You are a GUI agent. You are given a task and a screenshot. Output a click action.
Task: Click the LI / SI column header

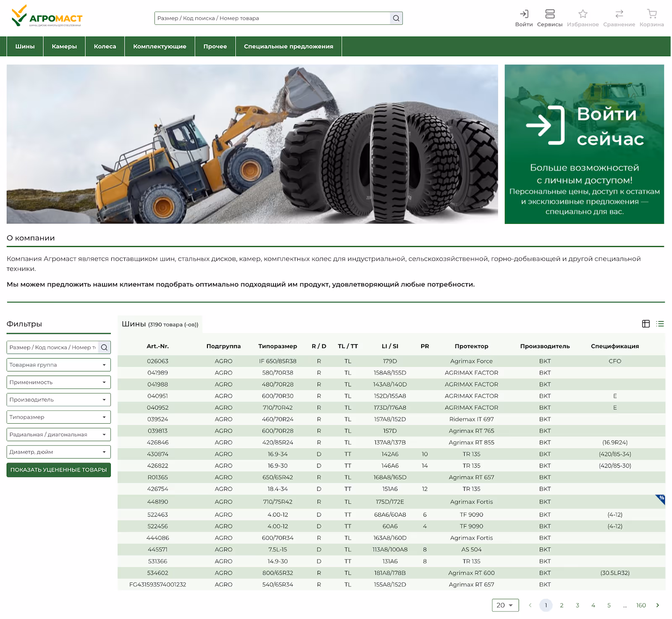tap(390, 346)
